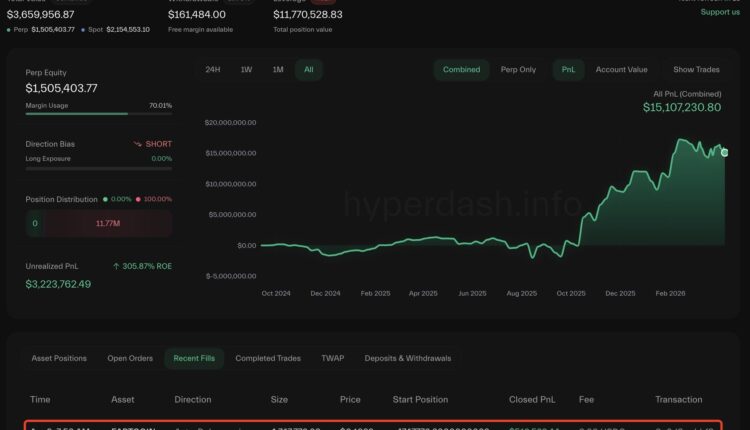Set chart range to 1M
750x430 pixels.
point(278,70)
